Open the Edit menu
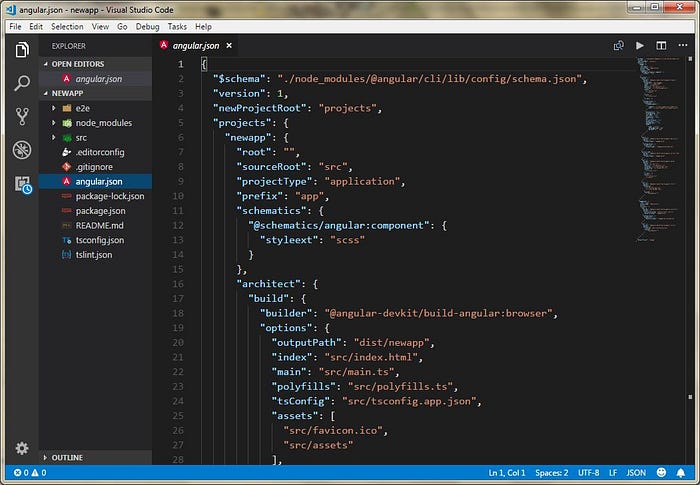This screenshot has height=485, width=700. [36, 26]
